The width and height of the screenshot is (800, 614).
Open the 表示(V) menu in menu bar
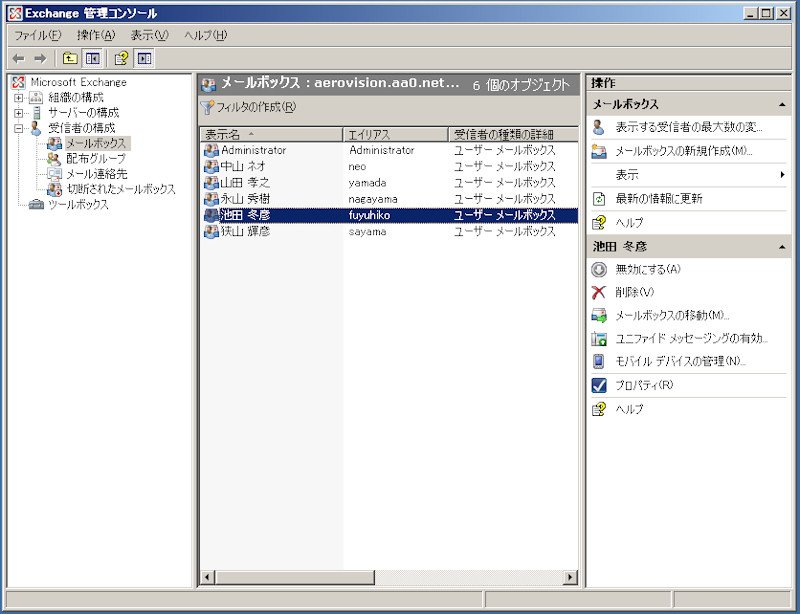tap(149, 35)
